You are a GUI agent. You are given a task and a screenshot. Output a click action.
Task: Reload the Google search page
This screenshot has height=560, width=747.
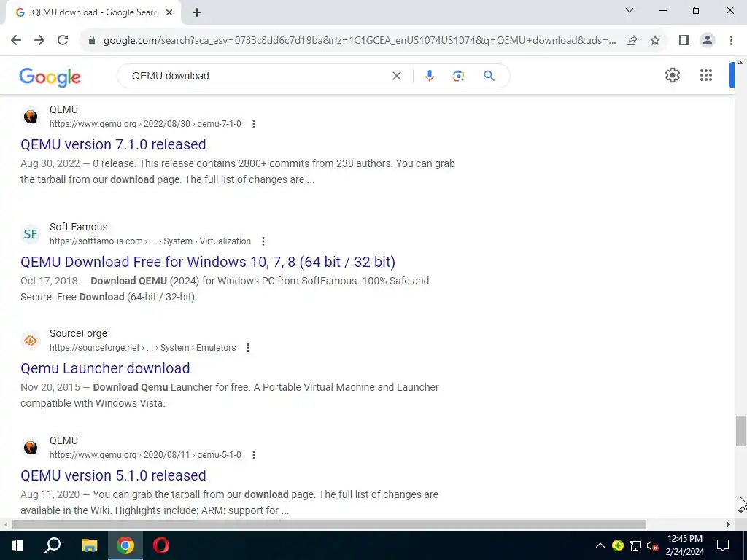63,41
